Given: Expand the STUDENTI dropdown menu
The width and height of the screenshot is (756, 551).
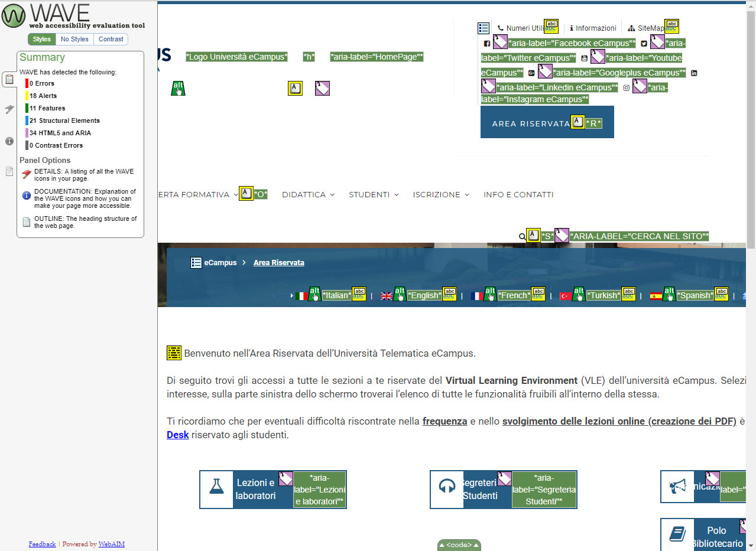Looking at the screenshot, I should click(374, 194).
